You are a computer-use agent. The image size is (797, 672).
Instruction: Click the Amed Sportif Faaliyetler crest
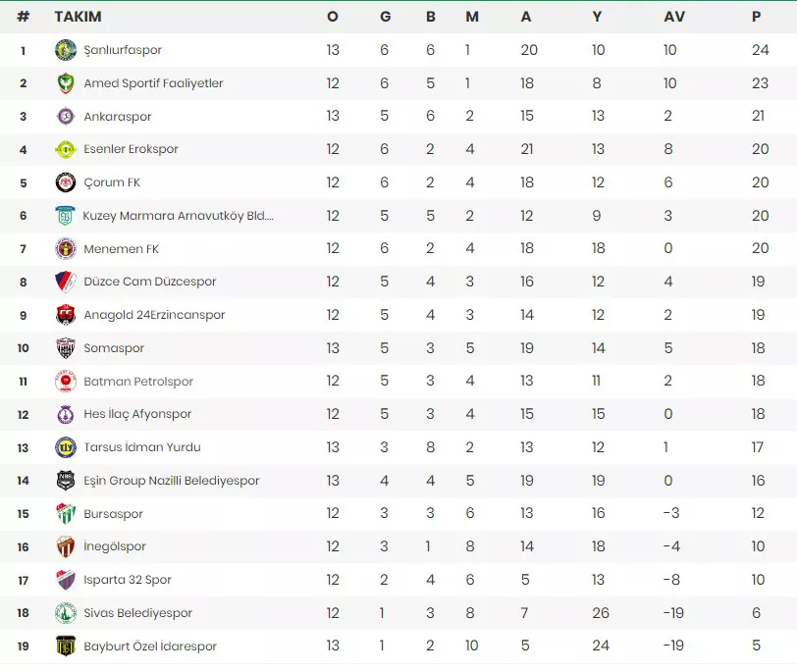click(x=66, y=83)
